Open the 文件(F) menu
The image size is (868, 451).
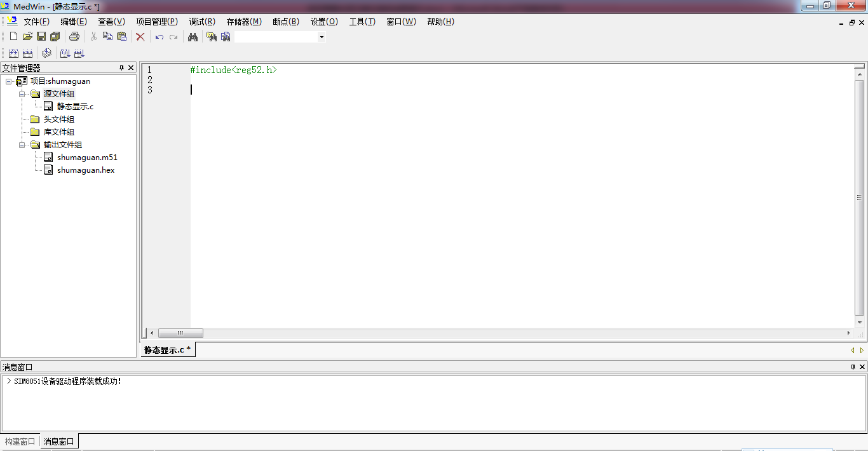click(x=36, y=22)
